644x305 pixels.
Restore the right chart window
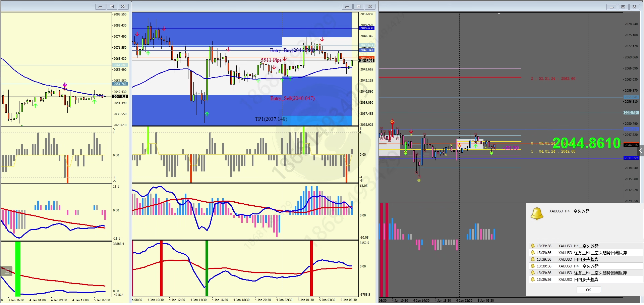coord(623,7)
